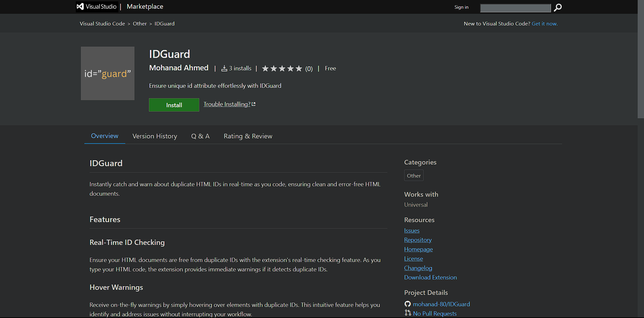Image resolution: width=644 pixels, height=318 pixels.
Task: Click the search magnifier icon
Action: pos(557,7)
